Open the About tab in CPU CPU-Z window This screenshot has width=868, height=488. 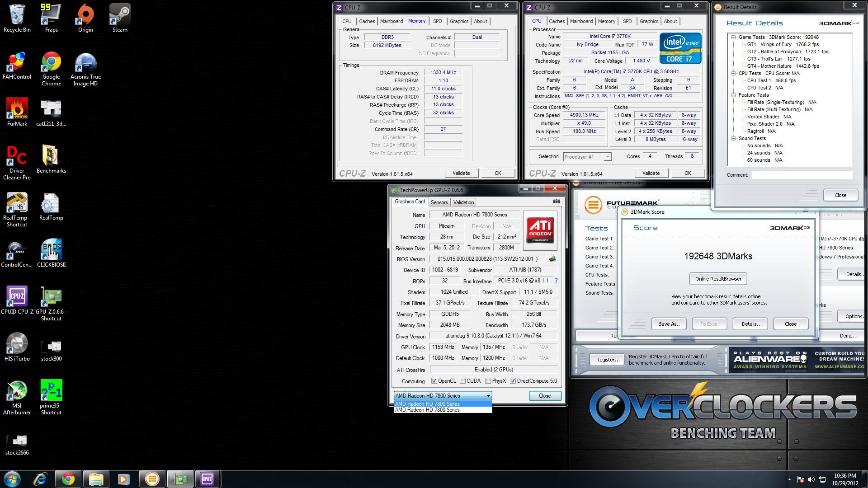[670, 21]
